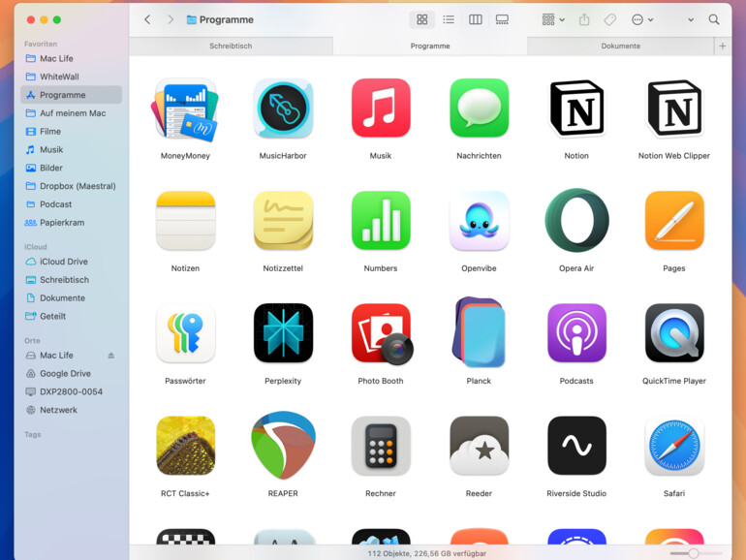Go back to previous folder
The width and height of the screenshot is (746, 560).
pos(147,19)
